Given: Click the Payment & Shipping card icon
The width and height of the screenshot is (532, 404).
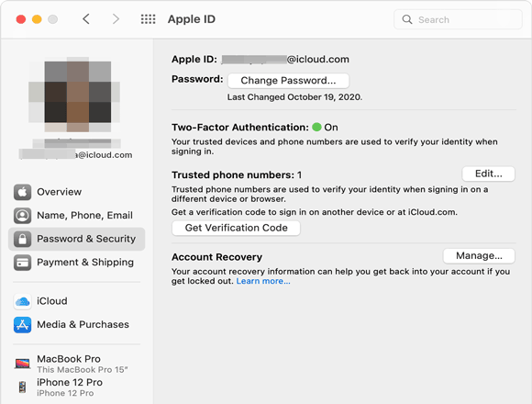Looking at the screenshot, I should [x=22, y=263].
